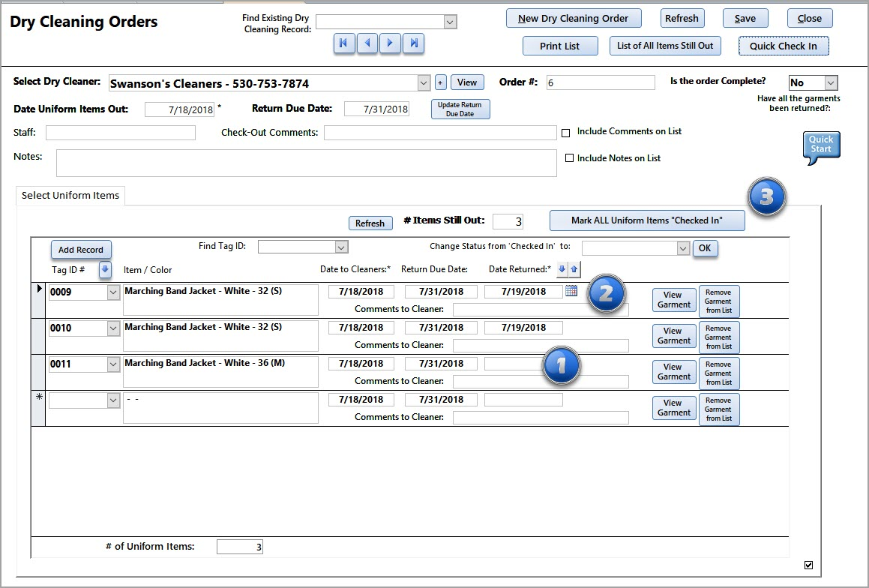Go to first dry cleaning record
Screen dimensions: 869x588
(343, 43)
